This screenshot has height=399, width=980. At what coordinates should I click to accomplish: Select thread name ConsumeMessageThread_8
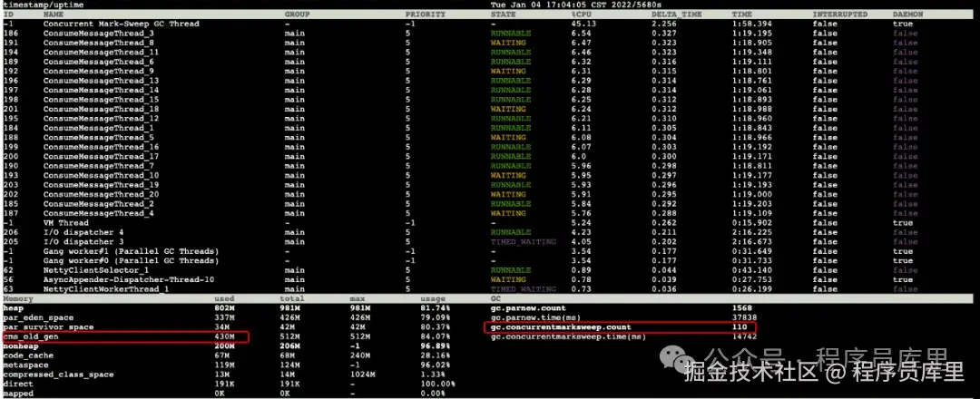[98, 43]
